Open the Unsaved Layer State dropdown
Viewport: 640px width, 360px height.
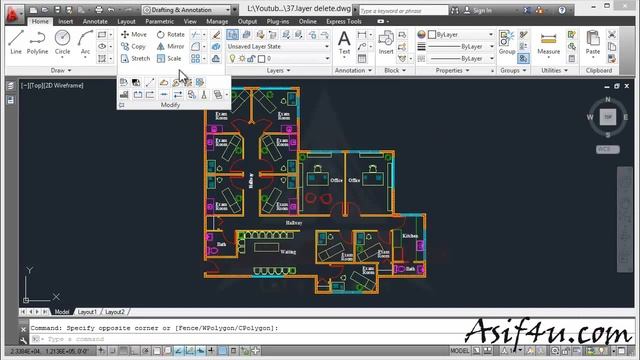(278, 47)
